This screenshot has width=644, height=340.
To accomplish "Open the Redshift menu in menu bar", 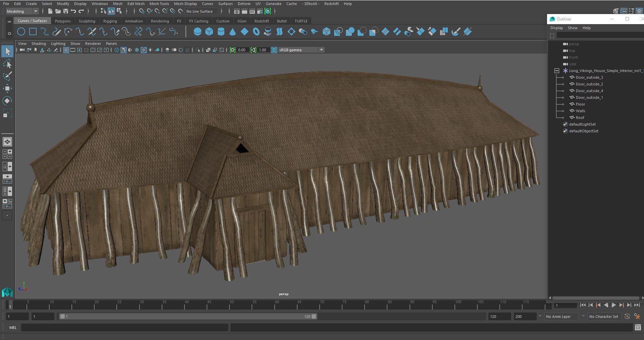I will (331, 4).
